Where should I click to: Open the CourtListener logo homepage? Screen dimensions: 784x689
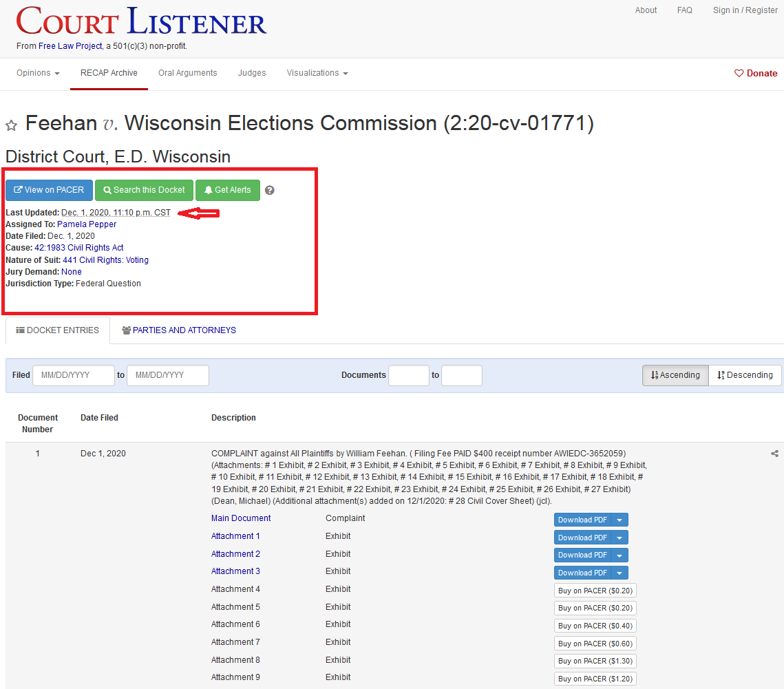(142, 21)
